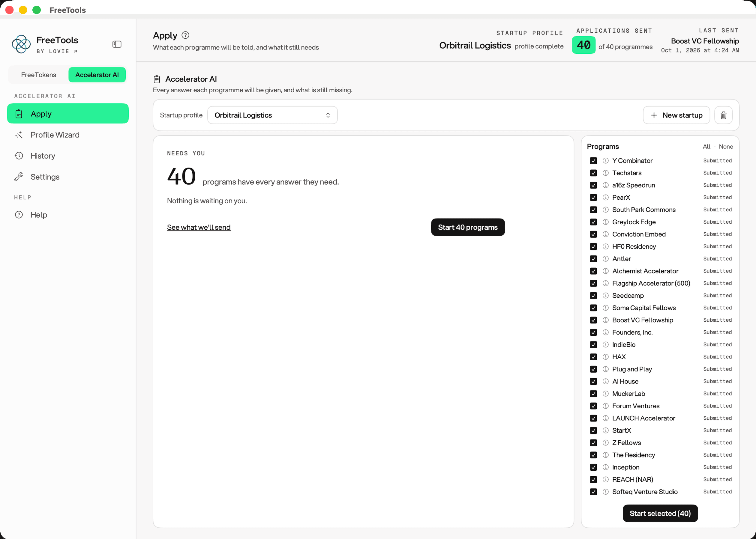Click Submitted status for Z Fellows
The width and height of the screenshot is (756, 539).
[x=718, y=443]
